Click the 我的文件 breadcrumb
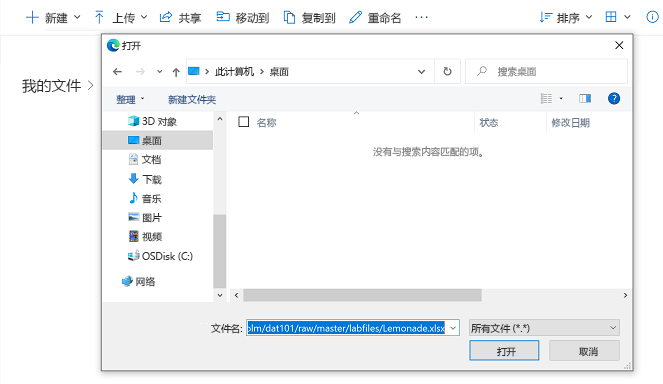Viewport: 663px width, 384px height. tap(52, 86)
